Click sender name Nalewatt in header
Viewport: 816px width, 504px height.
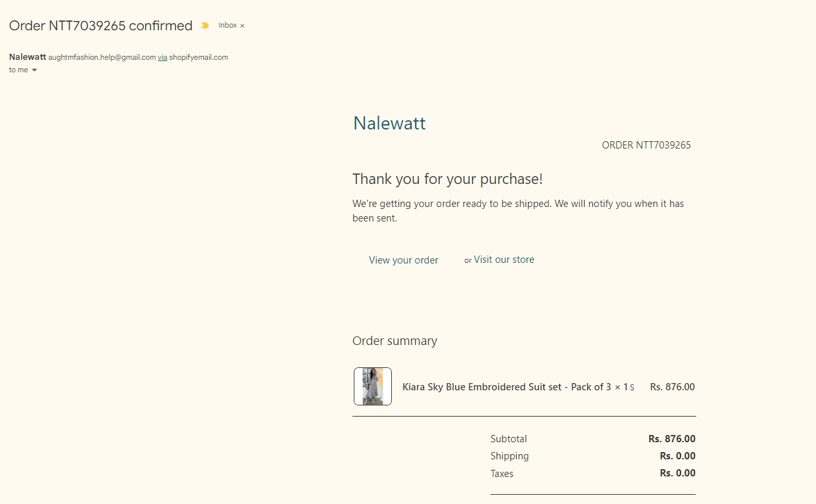(27, 57)
